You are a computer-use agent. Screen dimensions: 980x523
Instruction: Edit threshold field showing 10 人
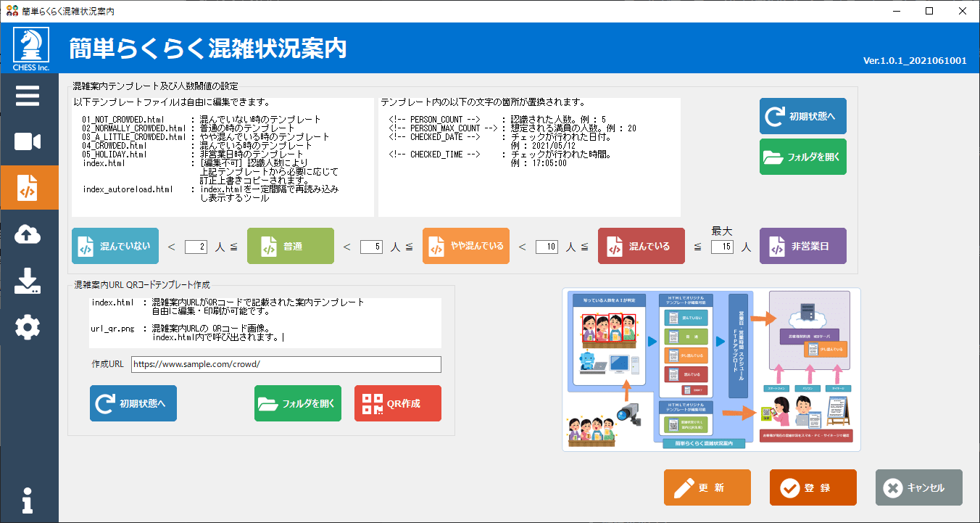[547, 247]
